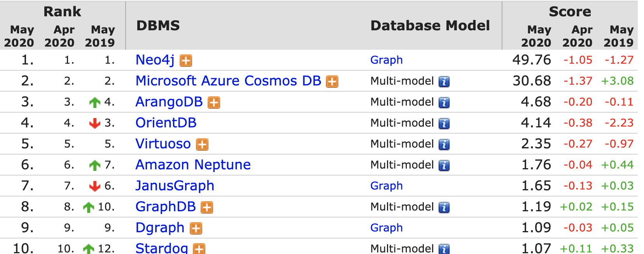
Task: Click the orange plus icon beside Stardog
Action: (199, 249)
